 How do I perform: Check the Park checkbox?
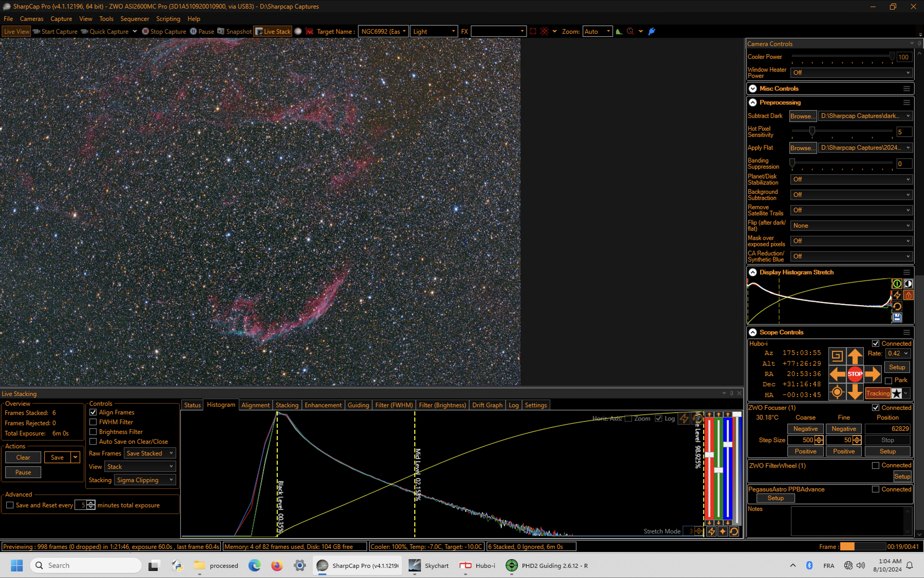pyautogui.click(x=888, y=380)
